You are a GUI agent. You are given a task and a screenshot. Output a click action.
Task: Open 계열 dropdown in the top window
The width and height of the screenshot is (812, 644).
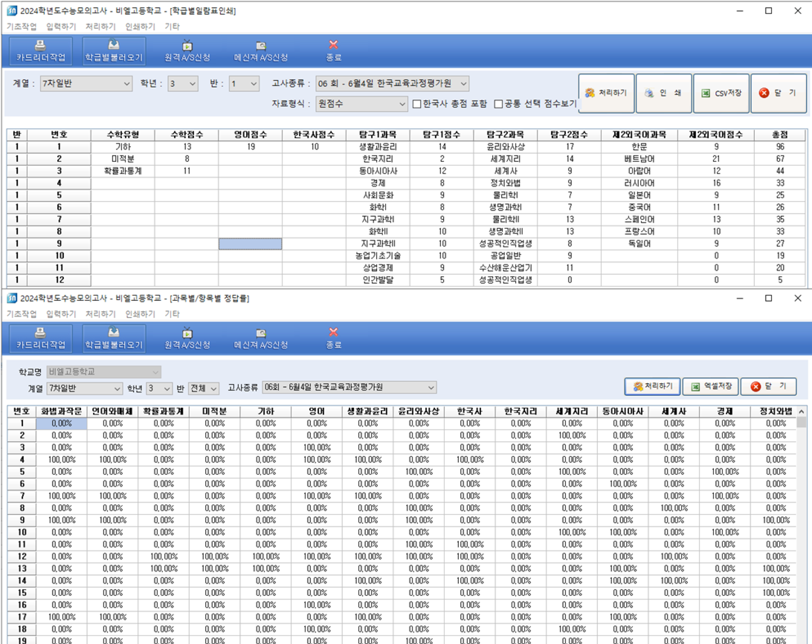click(x=86, y=84)
